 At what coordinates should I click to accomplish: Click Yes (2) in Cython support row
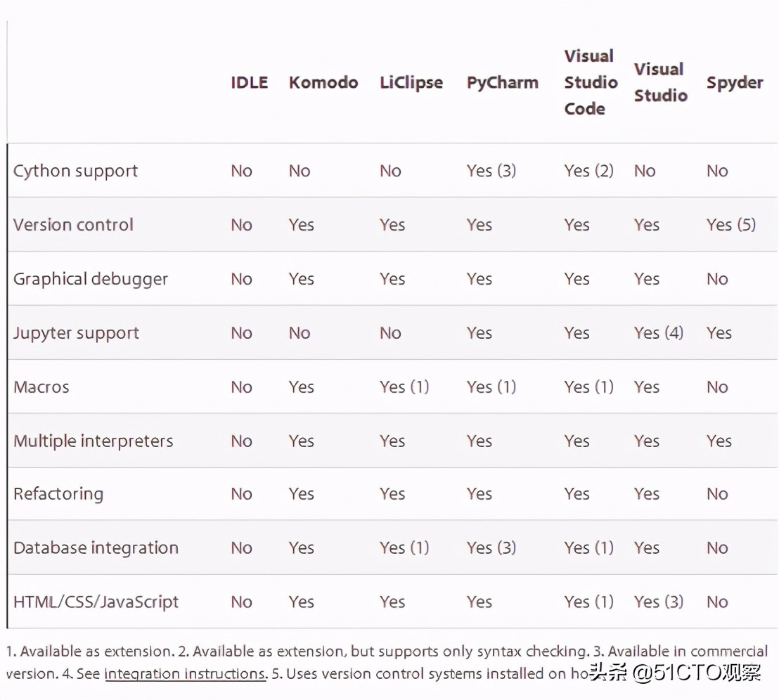[x=588, y=171]
